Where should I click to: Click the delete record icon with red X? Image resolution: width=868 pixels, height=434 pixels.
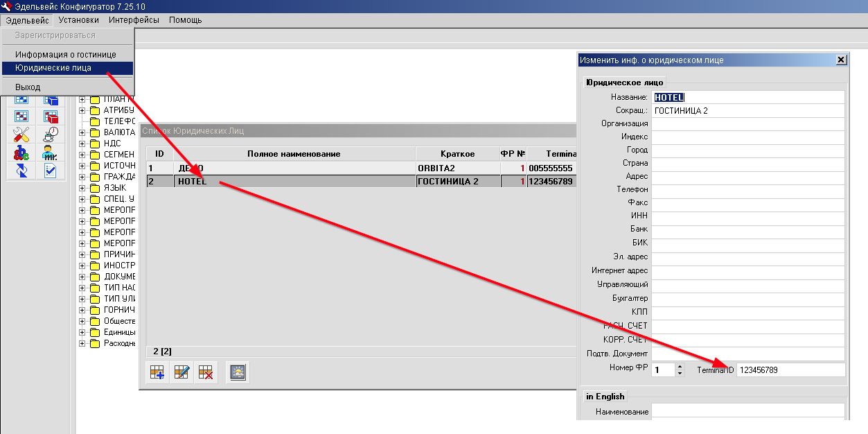click(x=206, y=373)
